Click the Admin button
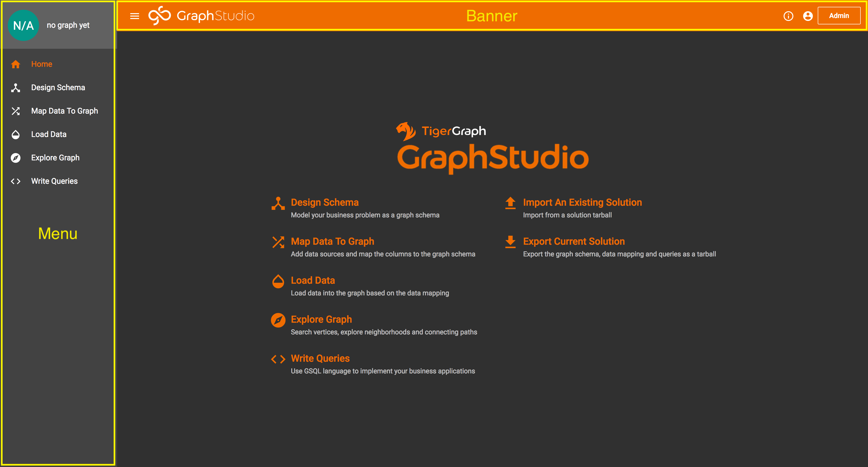 (839, 16)
